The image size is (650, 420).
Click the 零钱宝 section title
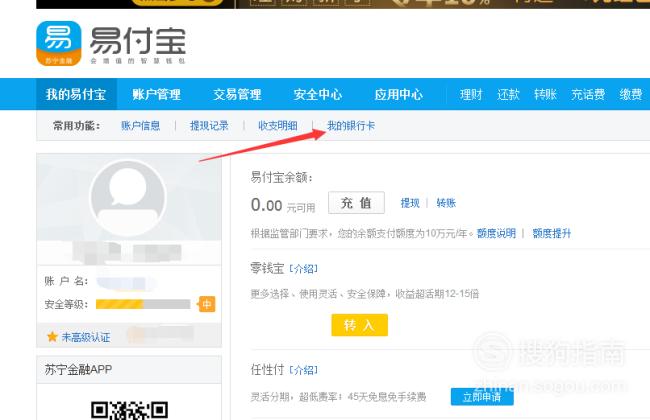(x=267, y=268)
